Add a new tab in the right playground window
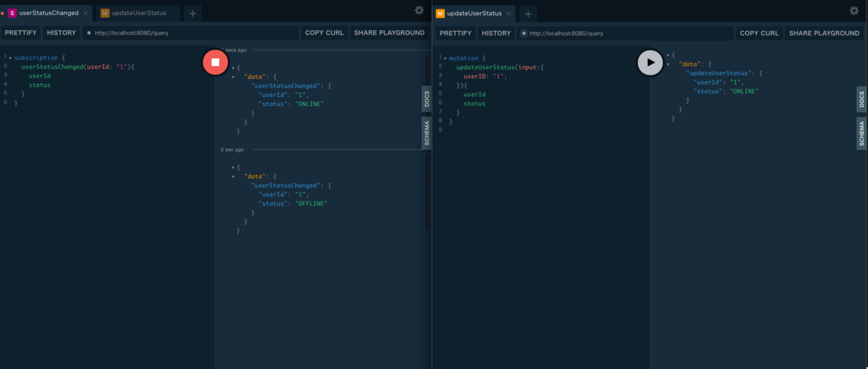The height and width of the screenshot is (369, 868). pyautogui.click(x=528, y=13)
